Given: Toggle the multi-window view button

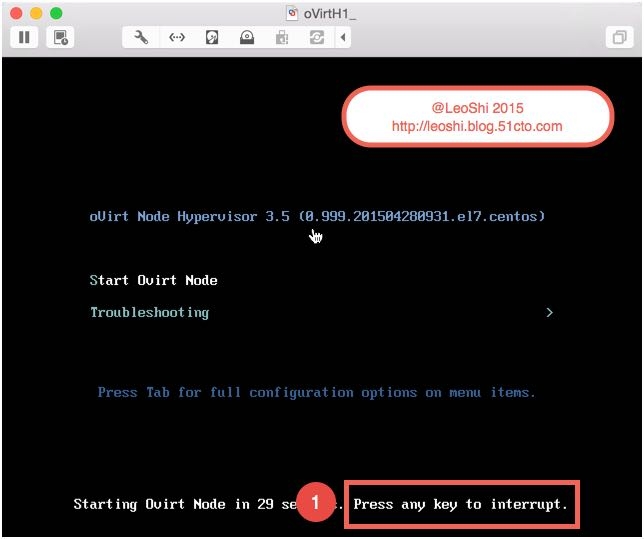Looking at the screenshot, I should point(619,37).
